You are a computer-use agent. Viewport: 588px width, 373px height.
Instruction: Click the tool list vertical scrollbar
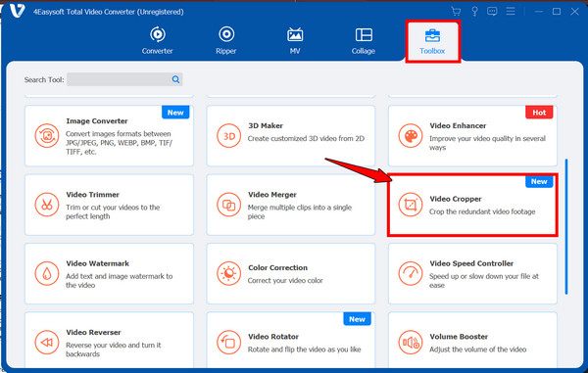(566, 226)
